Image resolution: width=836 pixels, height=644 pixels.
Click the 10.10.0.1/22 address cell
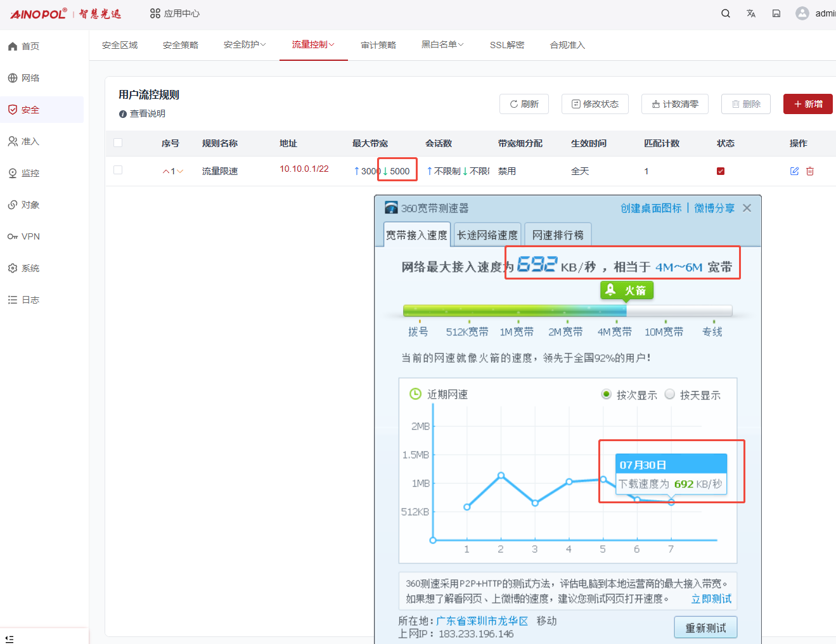(x=304, y=169)
